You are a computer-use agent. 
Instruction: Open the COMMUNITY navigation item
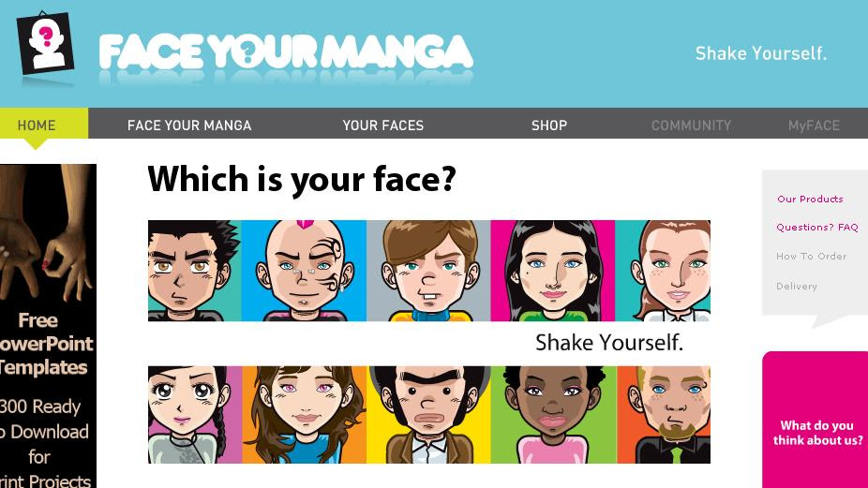point(692,126)
